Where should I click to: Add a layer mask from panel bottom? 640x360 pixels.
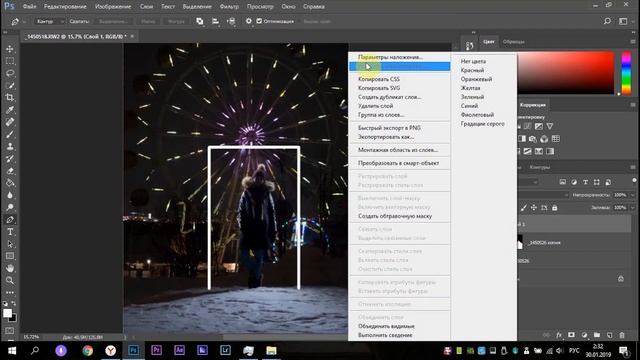(571, 335)
